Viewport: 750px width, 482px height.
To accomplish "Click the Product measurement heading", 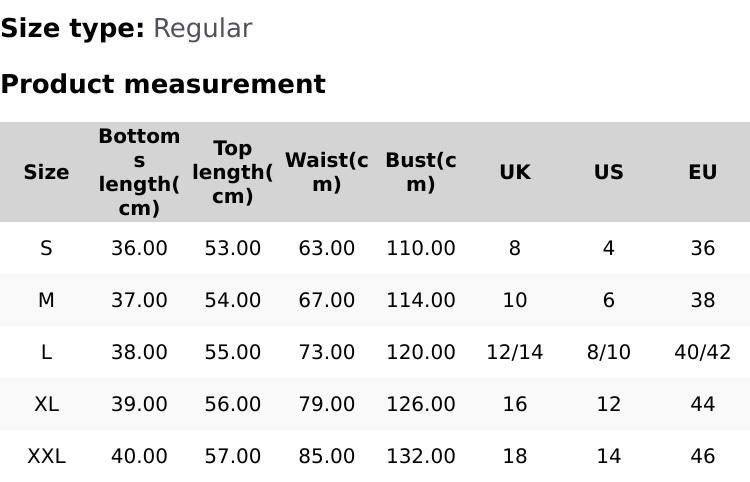I will [x=163, y=84].
